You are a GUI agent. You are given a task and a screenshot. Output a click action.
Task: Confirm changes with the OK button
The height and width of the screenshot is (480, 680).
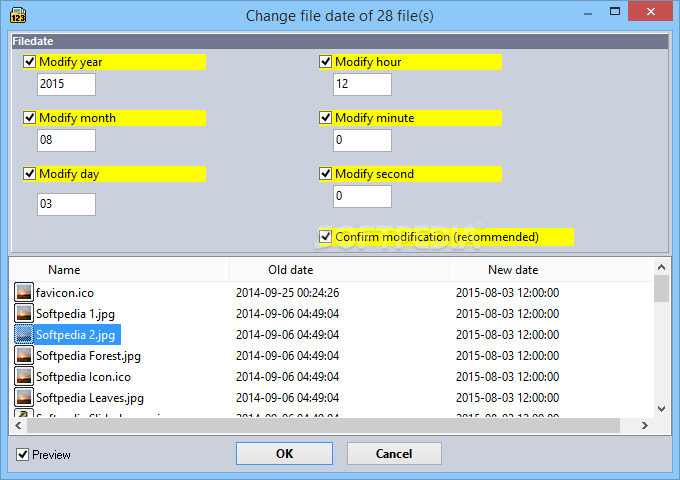click(x=284, y=454)
